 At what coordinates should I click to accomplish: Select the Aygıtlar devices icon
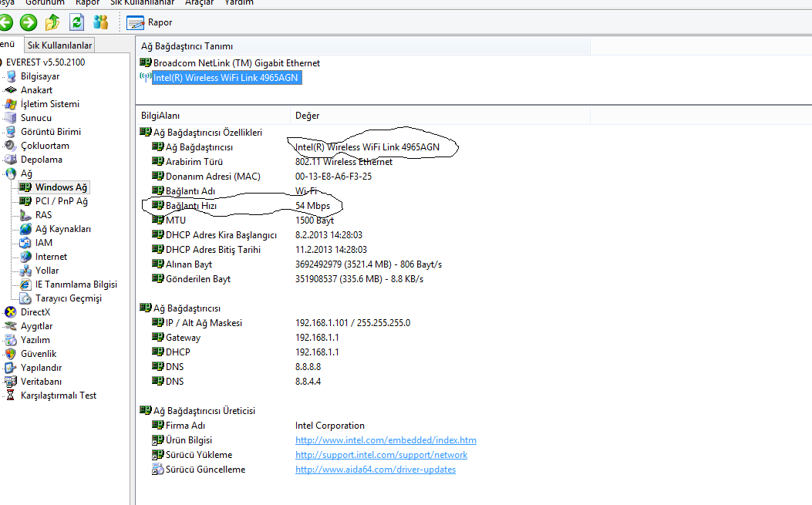(x=11, y=326)
